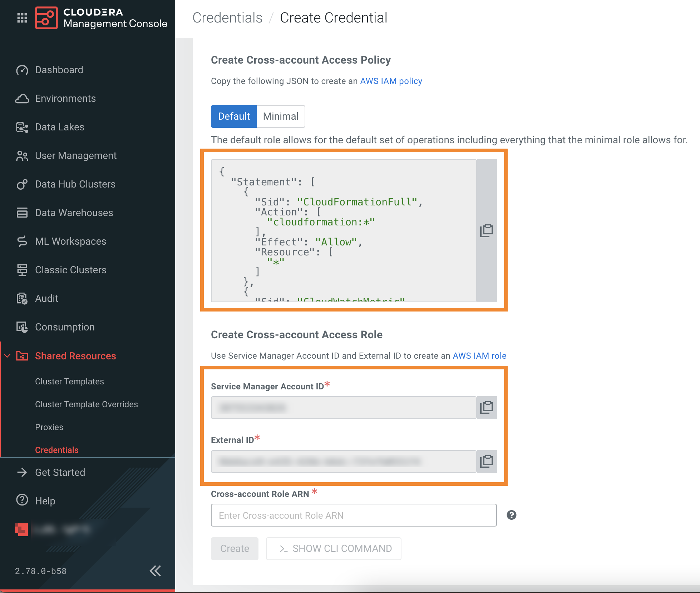Click the Cross-account Role ARN help icon
Screen dimensions: 700x593
pos(511,515)
